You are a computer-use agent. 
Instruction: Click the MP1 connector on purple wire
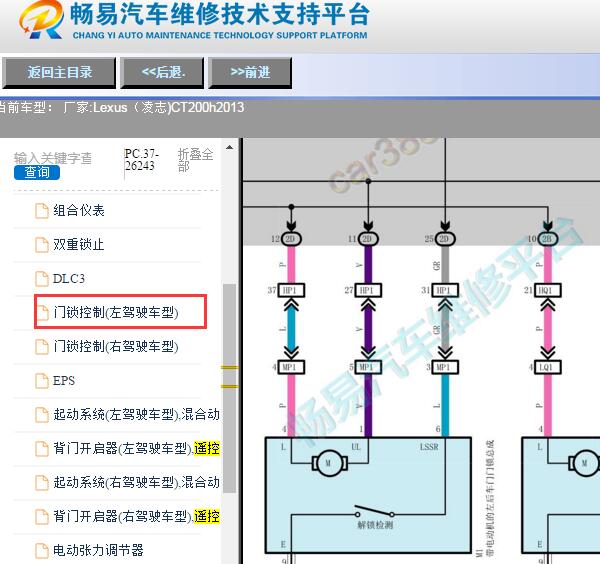[x=368, y=367]
